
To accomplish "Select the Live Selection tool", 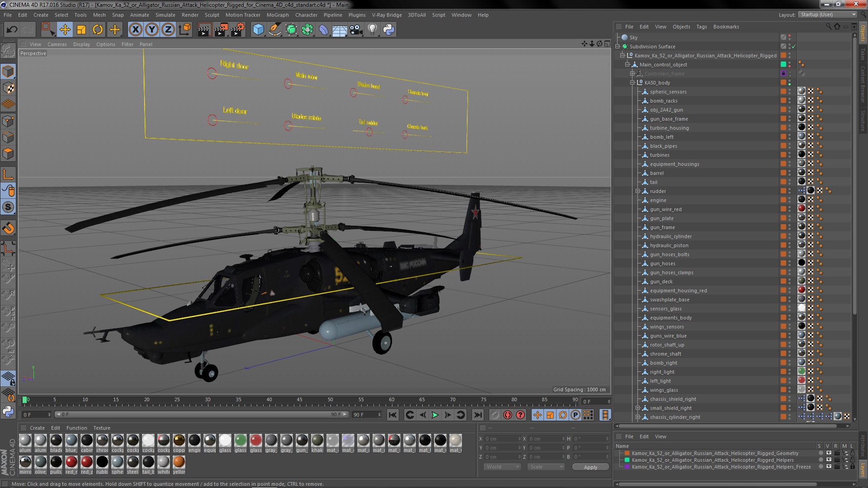I will point(47,30).
